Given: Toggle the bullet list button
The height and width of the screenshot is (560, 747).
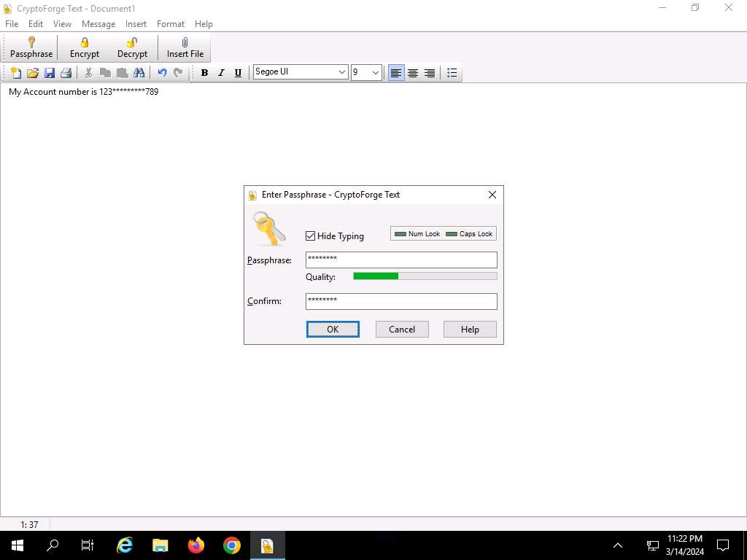Looking at the screenshot, I should [x=452, y=73].
